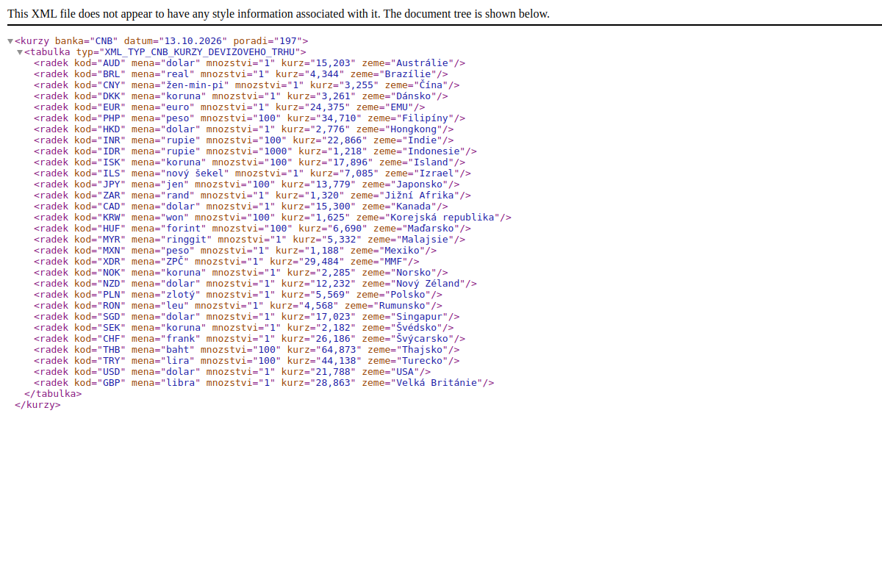Click the HKD Hongkong row

click(x=243, y=129)
